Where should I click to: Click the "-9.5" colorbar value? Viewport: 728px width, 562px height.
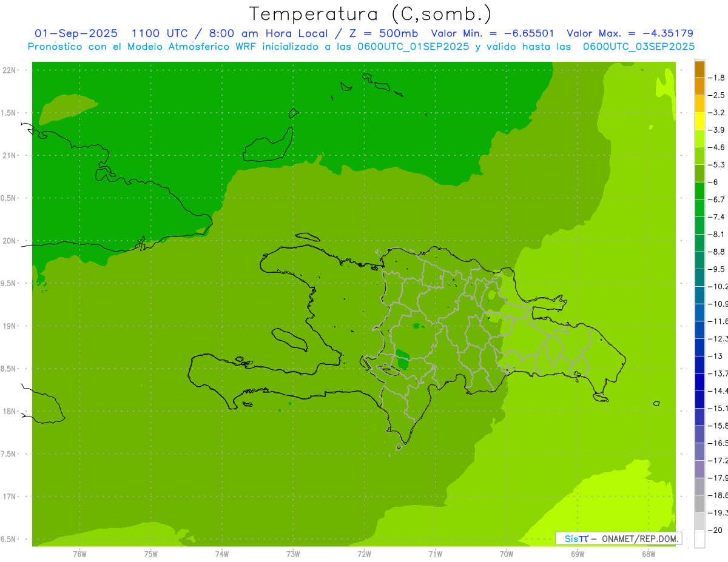[716, 269]
